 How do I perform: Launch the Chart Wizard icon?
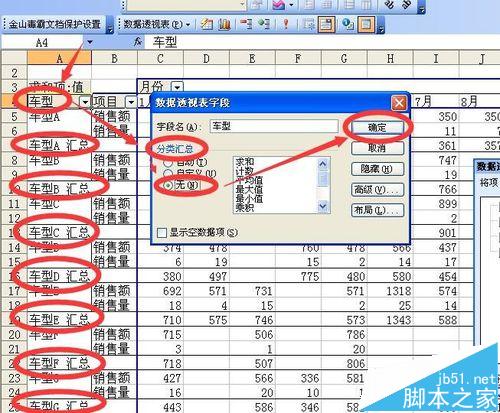224,25
